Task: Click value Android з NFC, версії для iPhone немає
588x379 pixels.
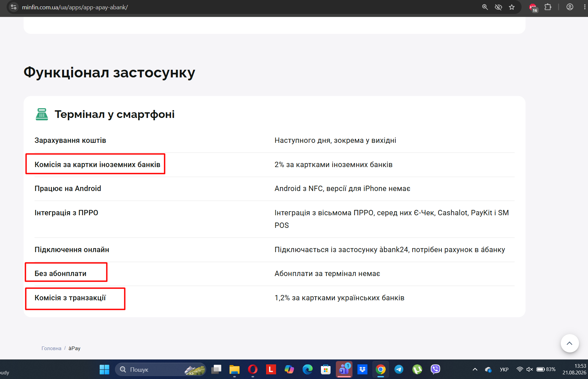Action: coord(343,189)
